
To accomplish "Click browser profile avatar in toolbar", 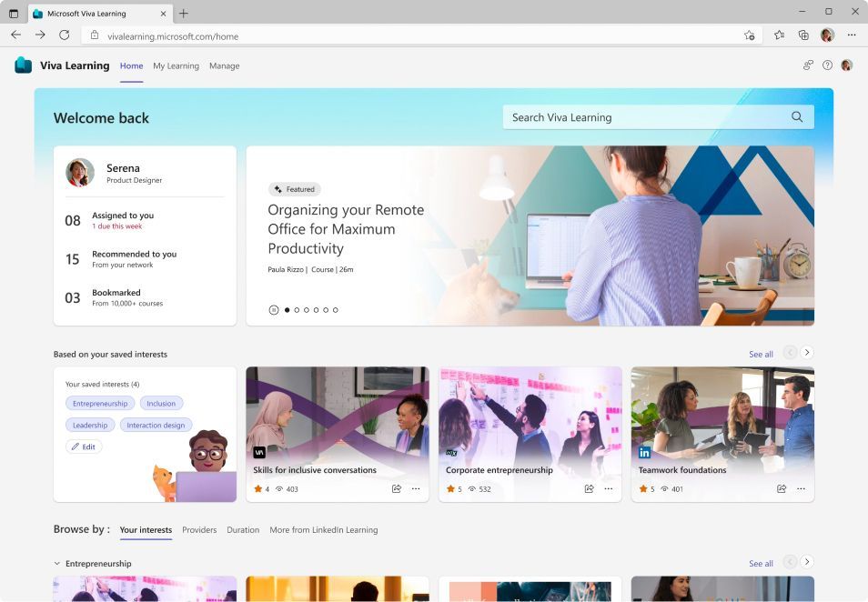I will pyautogui.click(x=828, y=35).
